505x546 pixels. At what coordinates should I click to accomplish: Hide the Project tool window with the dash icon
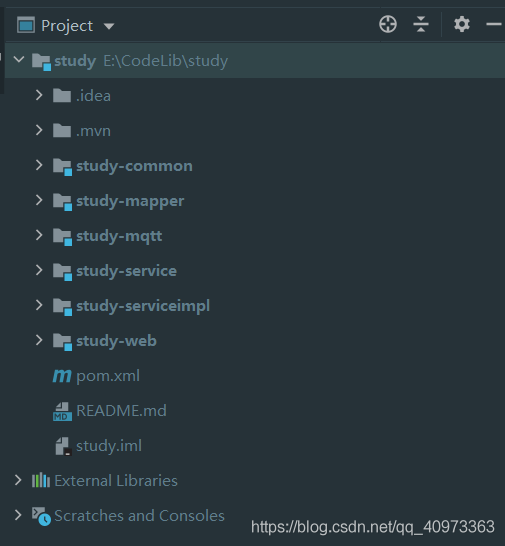coord(494,24)
